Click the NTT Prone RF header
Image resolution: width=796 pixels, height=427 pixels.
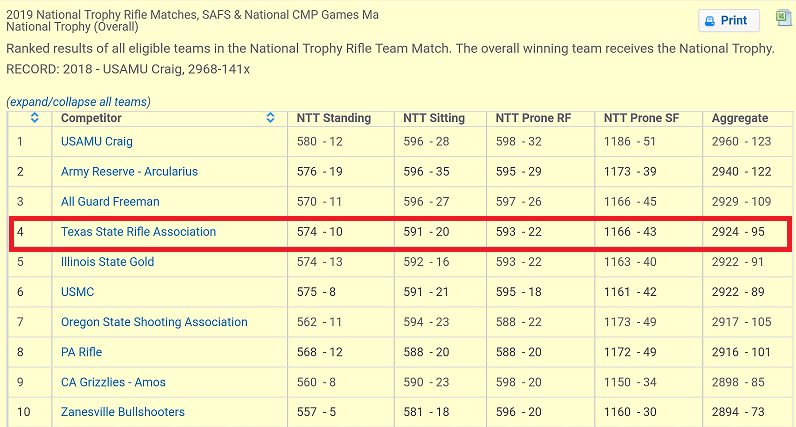534,118
